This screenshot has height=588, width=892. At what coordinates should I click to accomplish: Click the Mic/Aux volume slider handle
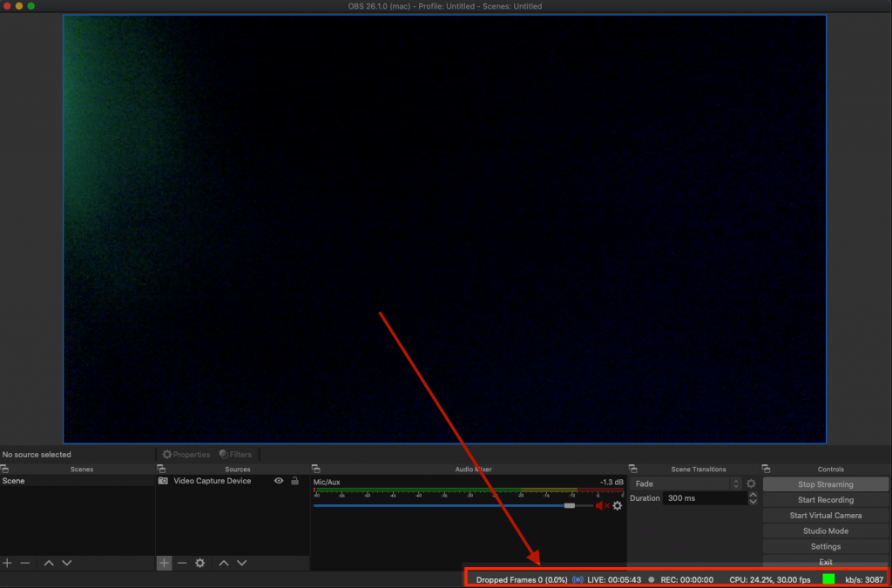570,505
